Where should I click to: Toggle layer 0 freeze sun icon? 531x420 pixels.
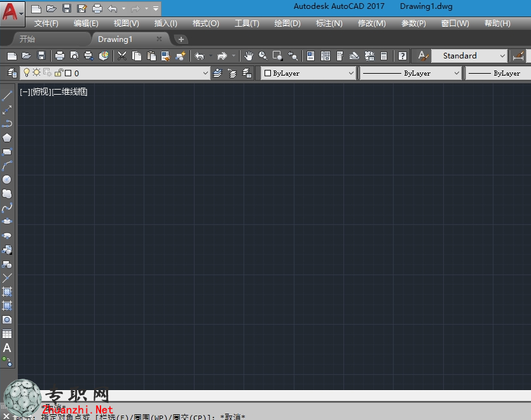pos(37,73)
